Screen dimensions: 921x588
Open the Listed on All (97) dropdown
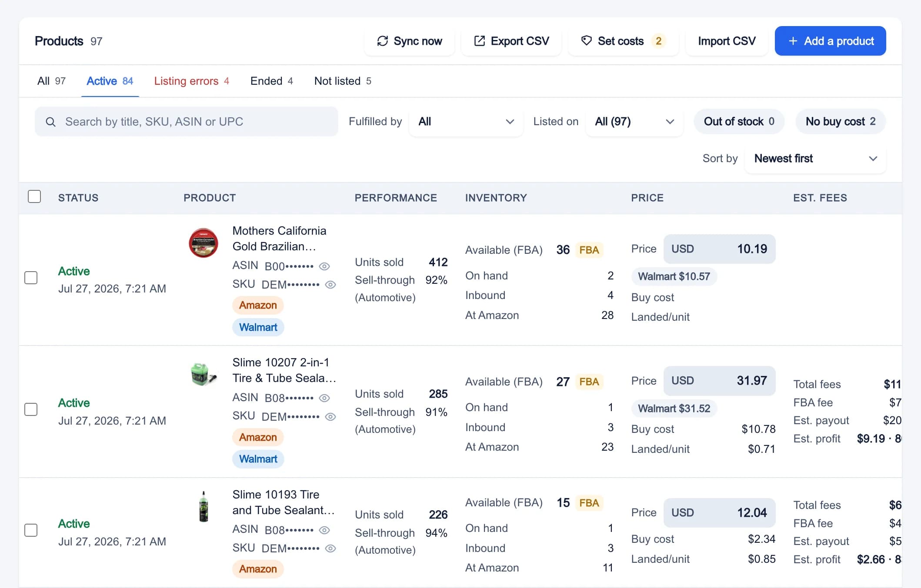tap(634, 122)
